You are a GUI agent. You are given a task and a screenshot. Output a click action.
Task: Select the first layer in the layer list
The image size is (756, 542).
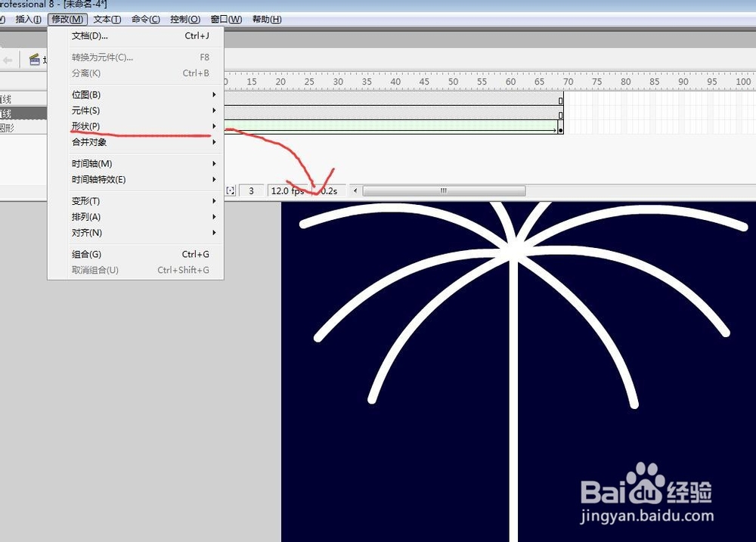[x=23, y=99]
